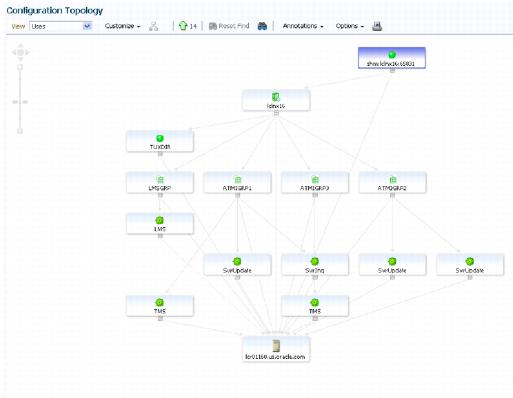Select the SvrInq server node
The height and width of the screenshot is (398, 513).
tap(315, 265)
